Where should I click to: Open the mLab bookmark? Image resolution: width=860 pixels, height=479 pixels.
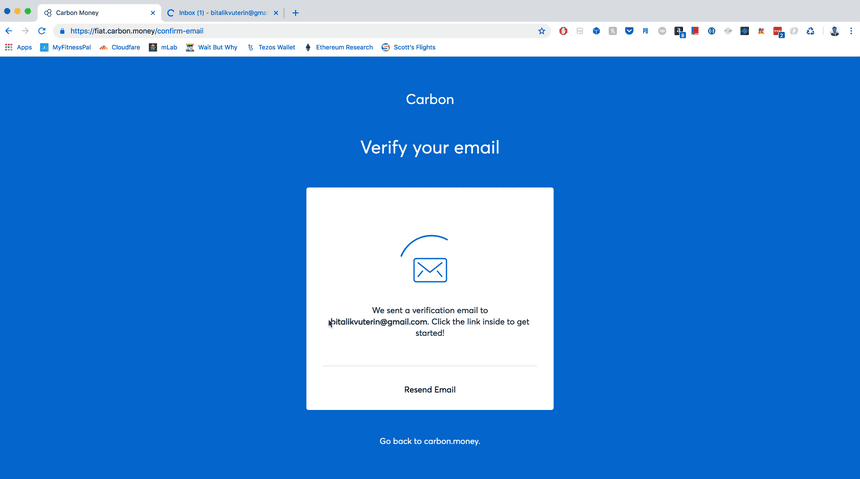click(x=163, y=48)
